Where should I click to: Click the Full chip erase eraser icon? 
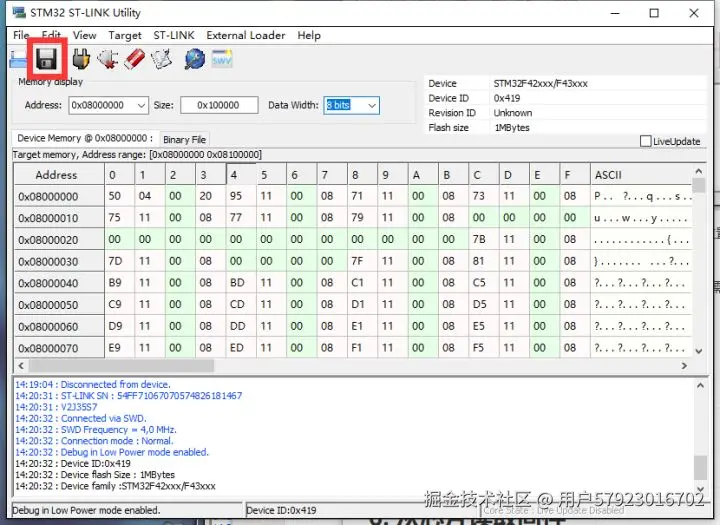[x=135, y=59]
